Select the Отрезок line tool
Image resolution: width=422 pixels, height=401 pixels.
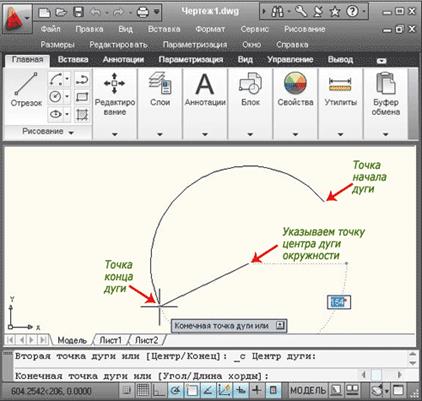(26, 89)
